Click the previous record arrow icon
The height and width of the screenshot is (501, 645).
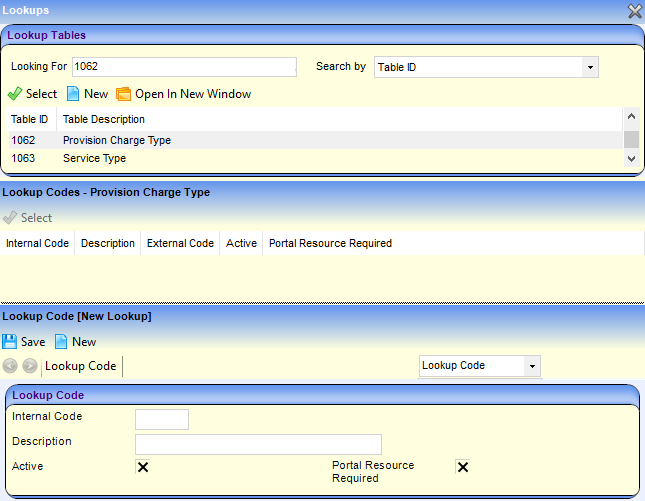[10, 366]
